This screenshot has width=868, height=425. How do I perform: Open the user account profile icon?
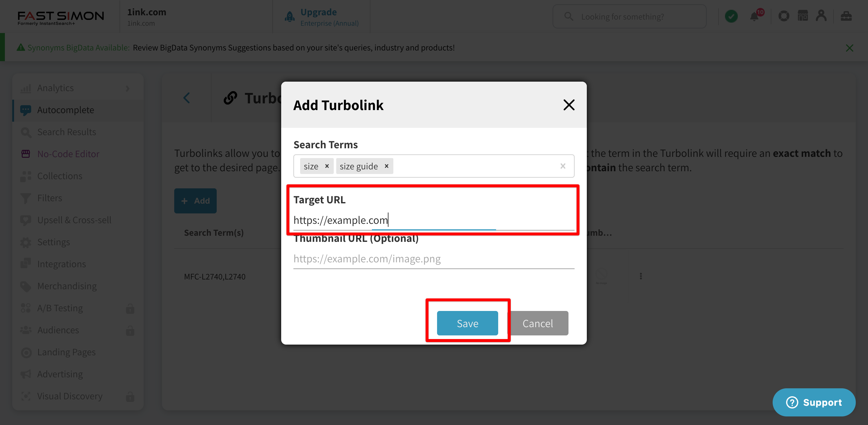(x=821, y=16)
